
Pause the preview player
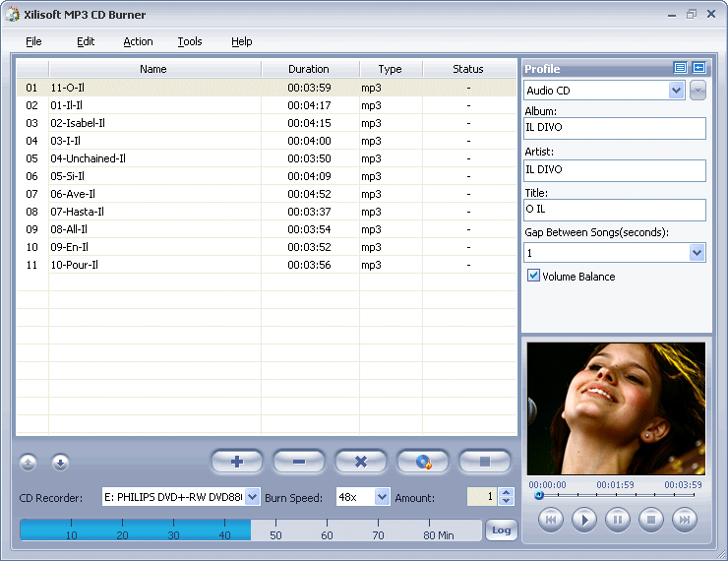pos(618,519)
